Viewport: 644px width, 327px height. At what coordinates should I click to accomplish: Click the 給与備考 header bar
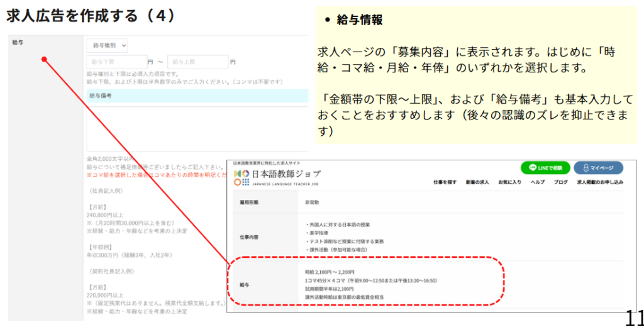pos(197,96)
